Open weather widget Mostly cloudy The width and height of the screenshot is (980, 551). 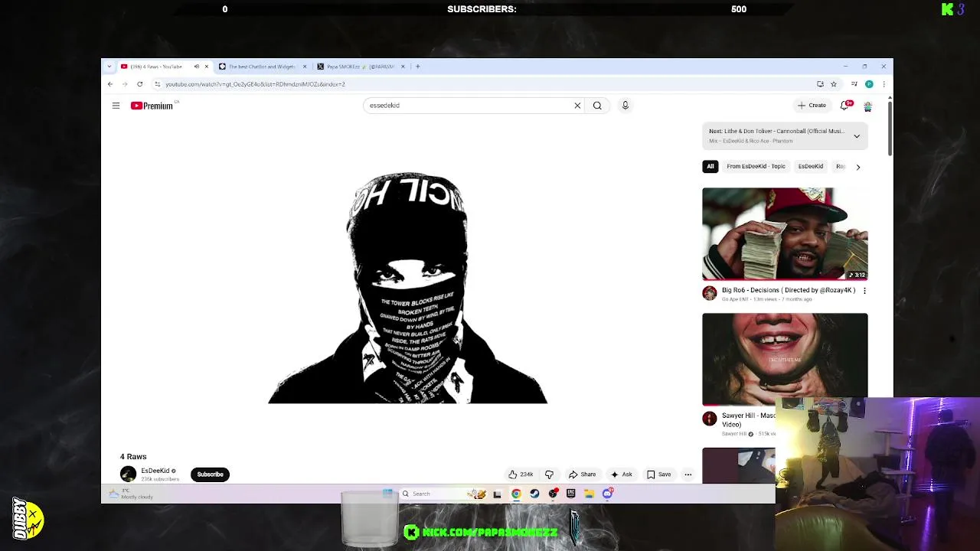tap(132, 494)
